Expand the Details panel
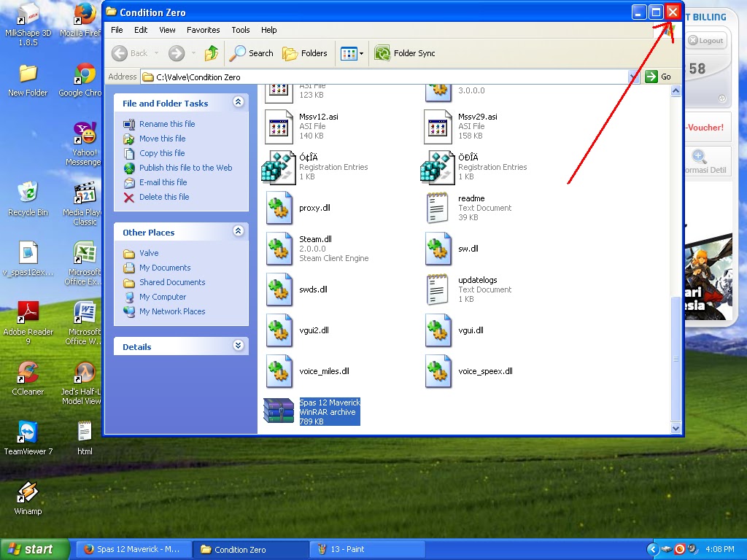 [x=239, y=345]
